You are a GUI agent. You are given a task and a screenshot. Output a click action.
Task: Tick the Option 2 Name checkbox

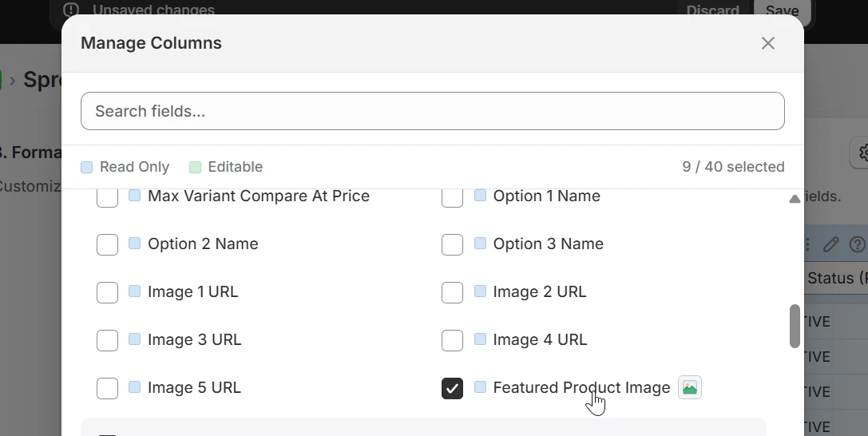tap(107, 244)
